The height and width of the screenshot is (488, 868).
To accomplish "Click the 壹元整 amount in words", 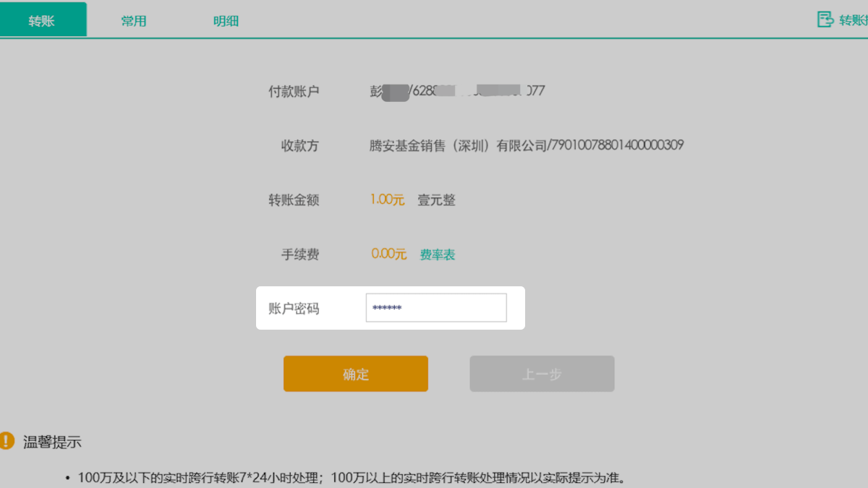I will [437, 200].
